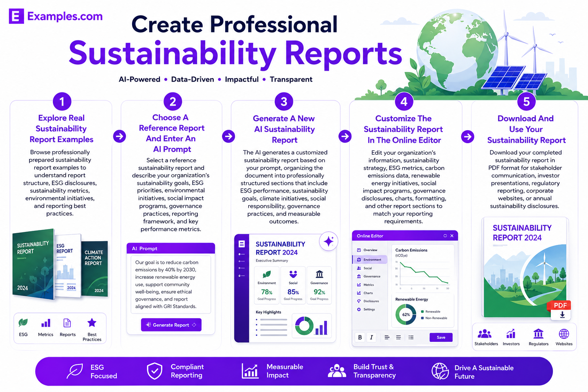
Task: Click the bulleted list icon in editor
Action: click(x=411, y=337)
